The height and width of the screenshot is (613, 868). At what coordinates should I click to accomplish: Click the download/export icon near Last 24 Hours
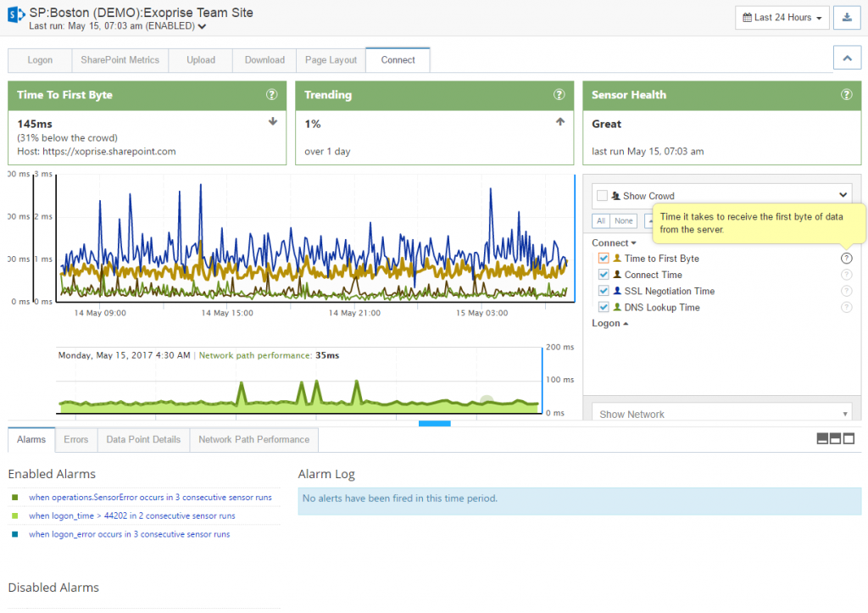coord(847,17)
